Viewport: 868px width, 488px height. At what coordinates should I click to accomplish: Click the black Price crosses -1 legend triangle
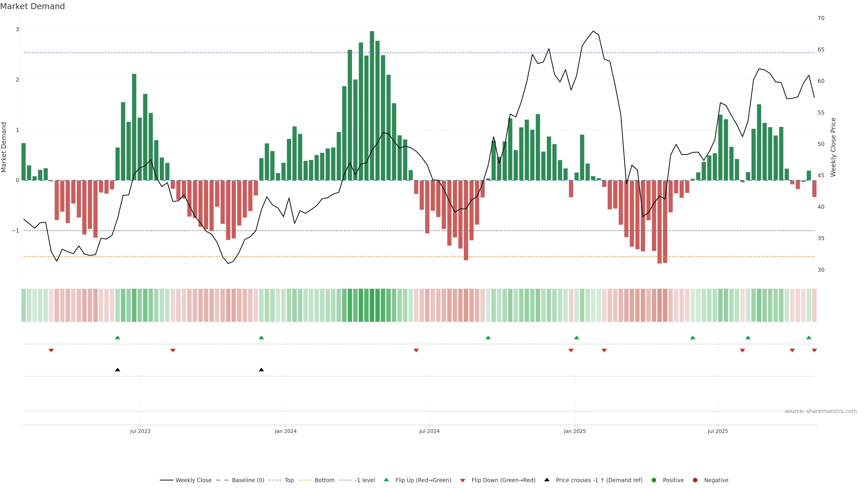point(547,480)
